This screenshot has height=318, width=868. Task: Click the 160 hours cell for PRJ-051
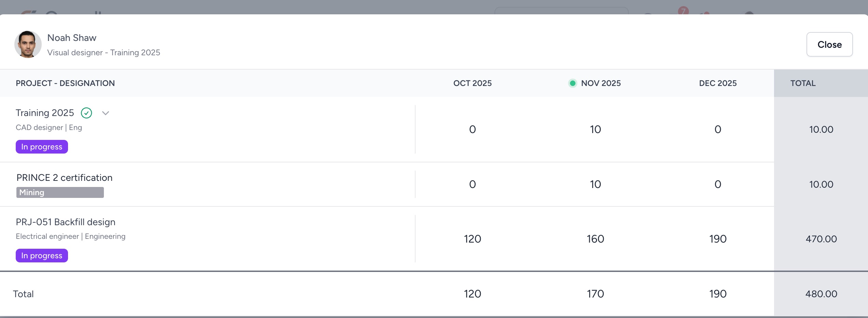pyautogui.click(x=595, y=239)
